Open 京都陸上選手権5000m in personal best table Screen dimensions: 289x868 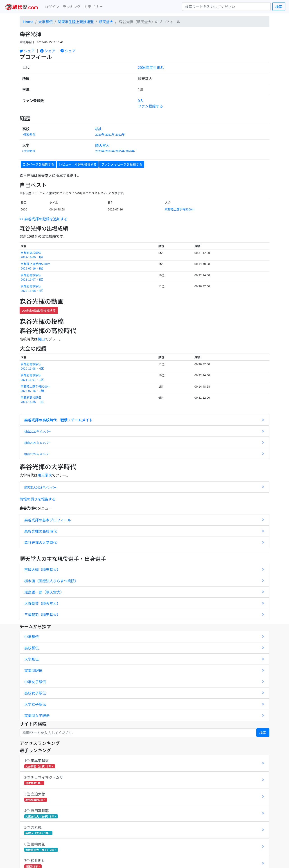pyautogui.click(x=179, y=210)
